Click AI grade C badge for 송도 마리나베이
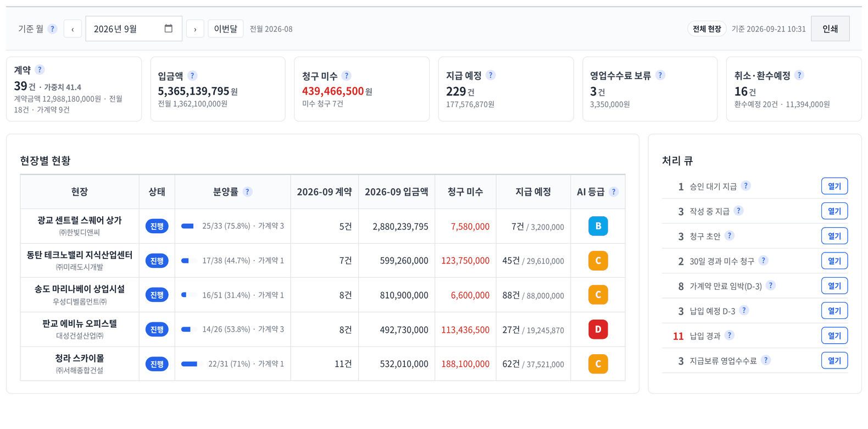Screen dimensions: 868x429 point(598,295)
